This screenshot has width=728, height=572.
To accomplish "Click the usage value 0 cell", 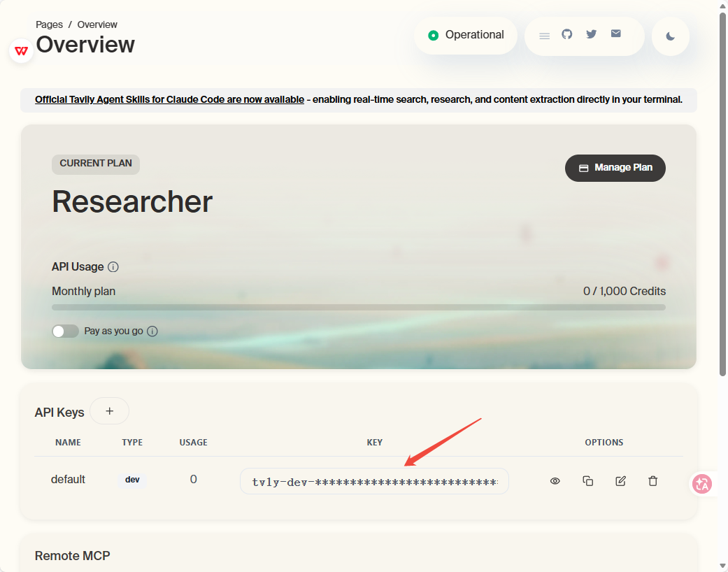I will pos(194,479).
